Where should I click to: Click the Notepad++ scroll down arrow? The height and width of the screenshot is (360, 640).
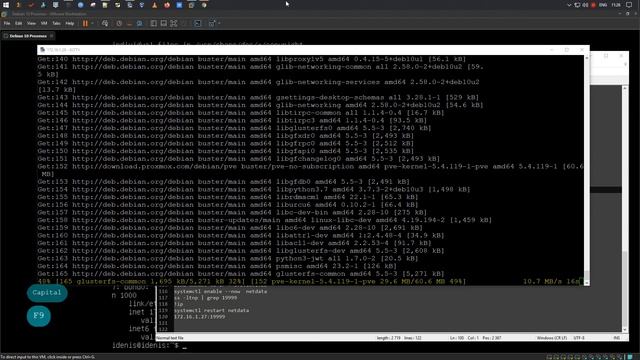[x=625, y=330]
